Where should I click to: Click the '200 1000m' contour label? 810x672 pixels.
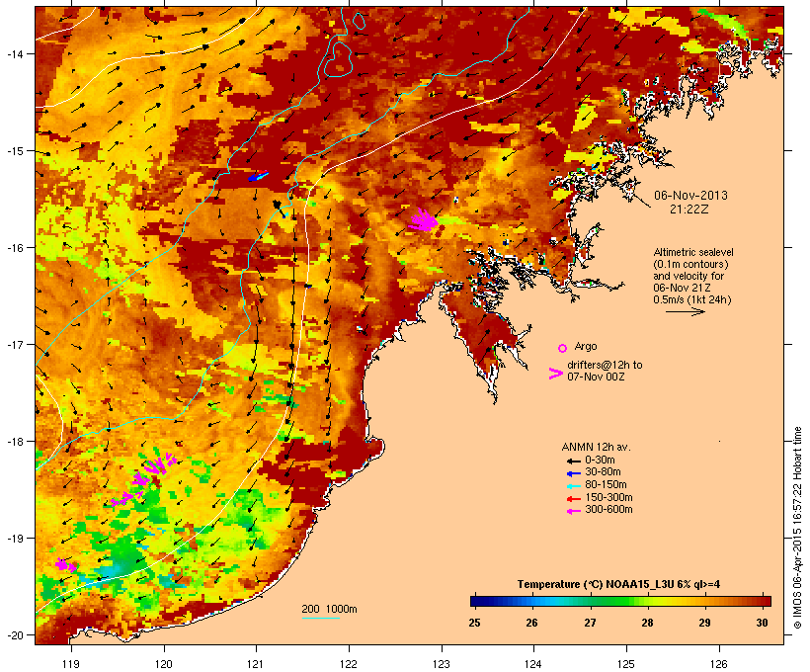click(329, 609)
